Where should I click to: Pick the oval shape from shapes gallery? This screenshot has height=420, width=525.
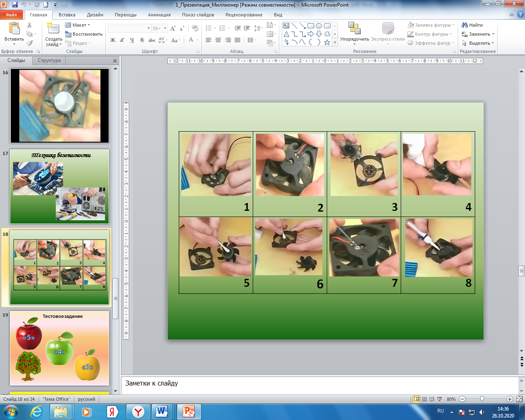coord(319,26)
